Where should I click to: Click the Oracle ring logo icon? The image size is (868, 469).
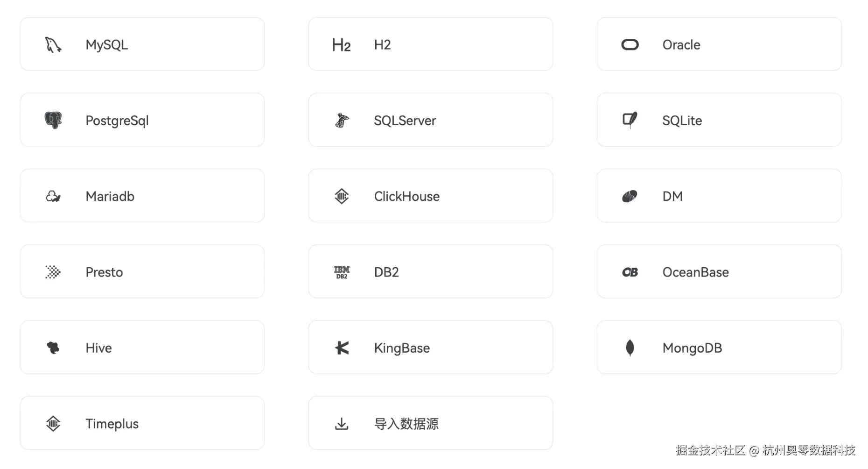coord(630,45)
